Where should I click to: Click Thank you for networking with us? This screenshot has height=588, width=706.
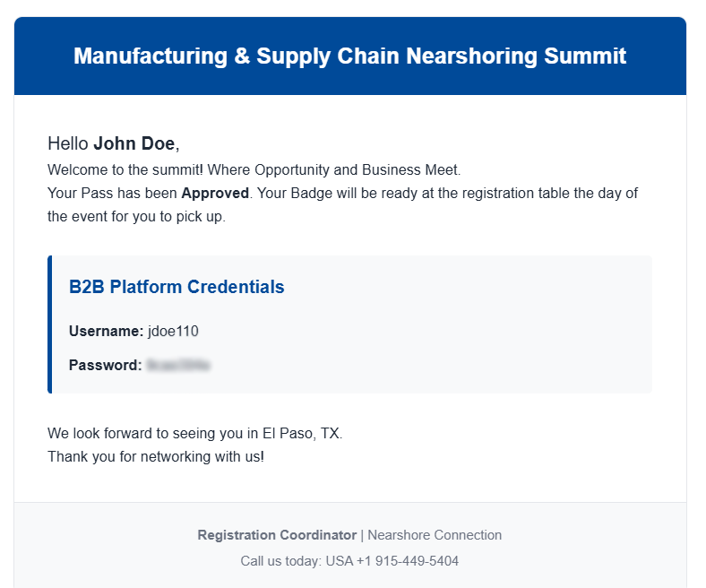coord(156,457)
